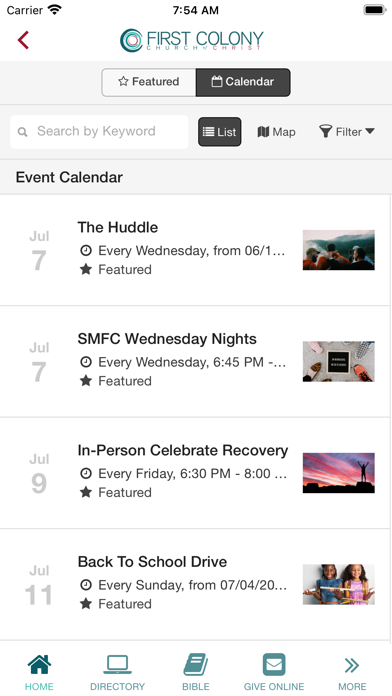Click the search magnifier icon
Viewport: 392px width, 696px height.
pyautogui.click(x=22, y=132)
